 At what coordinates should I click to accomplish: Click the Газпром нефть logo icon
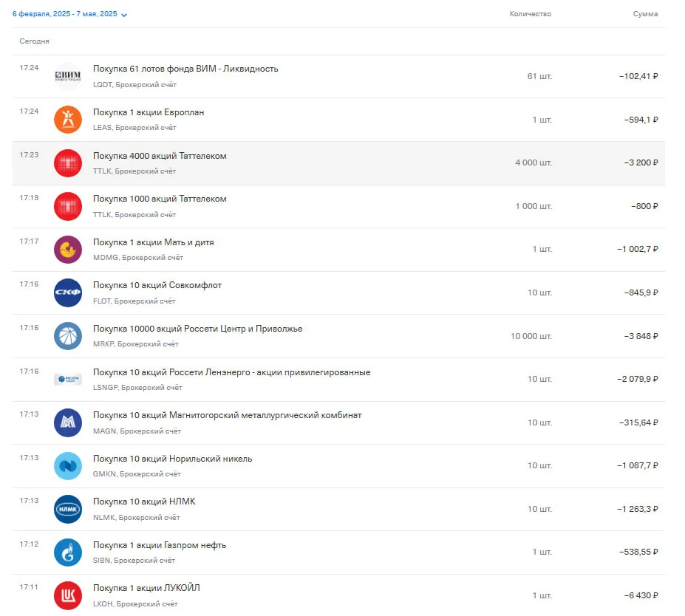coord(68,552)
